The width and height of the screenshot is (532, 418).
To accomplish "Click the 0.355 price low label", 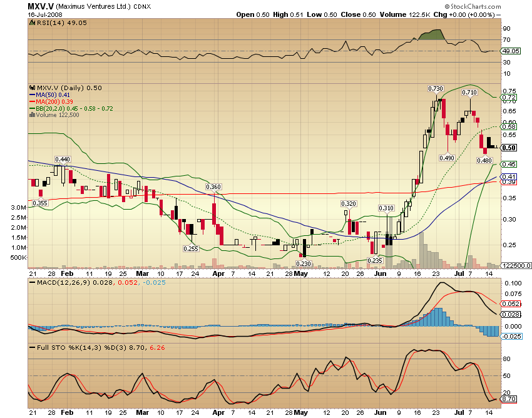I will click(40, 203).
